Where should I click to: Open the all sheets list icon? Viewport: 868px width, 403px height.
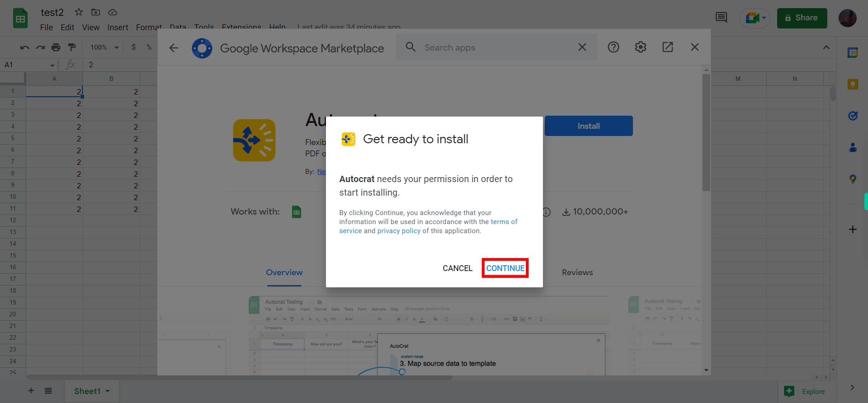coord(48,391)
